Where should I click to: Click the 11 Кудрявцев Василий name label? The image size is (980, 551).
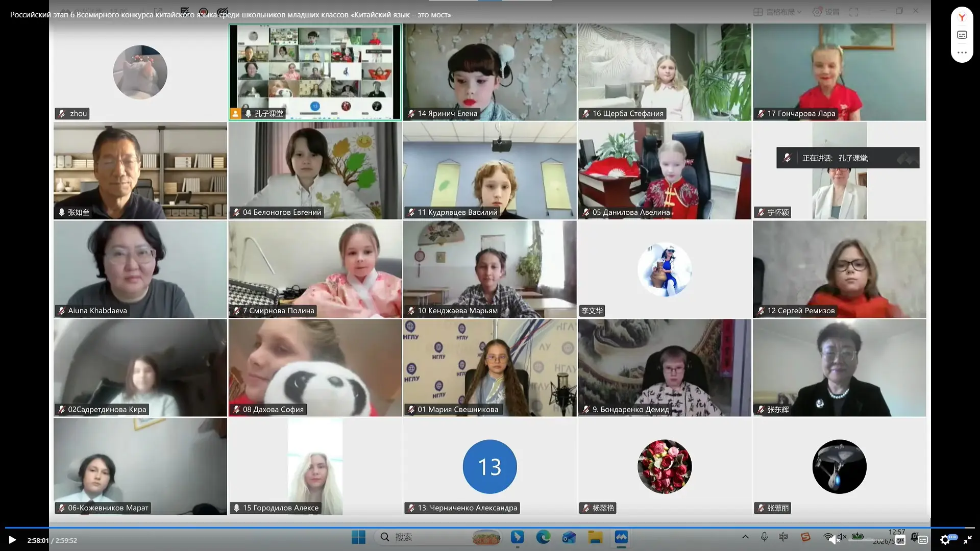[452, 212]
